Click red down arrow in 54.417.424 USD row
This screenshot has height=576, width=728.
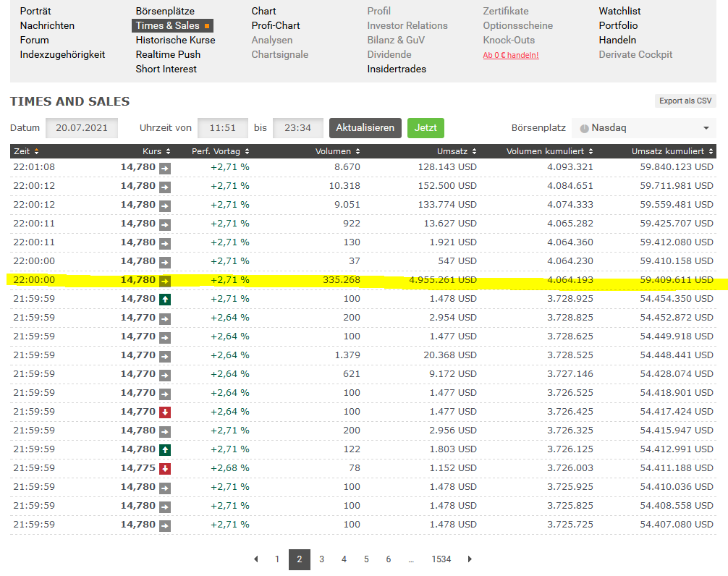(x=165, y=412)
